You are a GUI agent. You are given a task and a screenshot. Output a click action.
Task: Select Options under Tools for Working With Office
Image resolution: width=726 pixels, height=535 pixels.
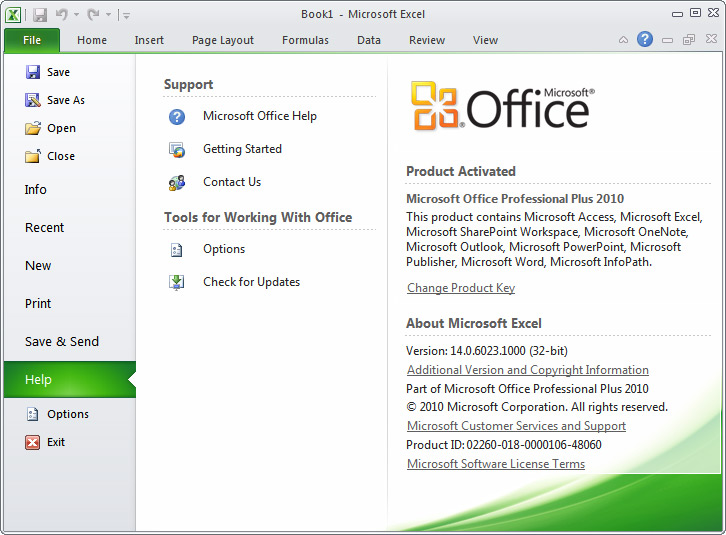224,249
